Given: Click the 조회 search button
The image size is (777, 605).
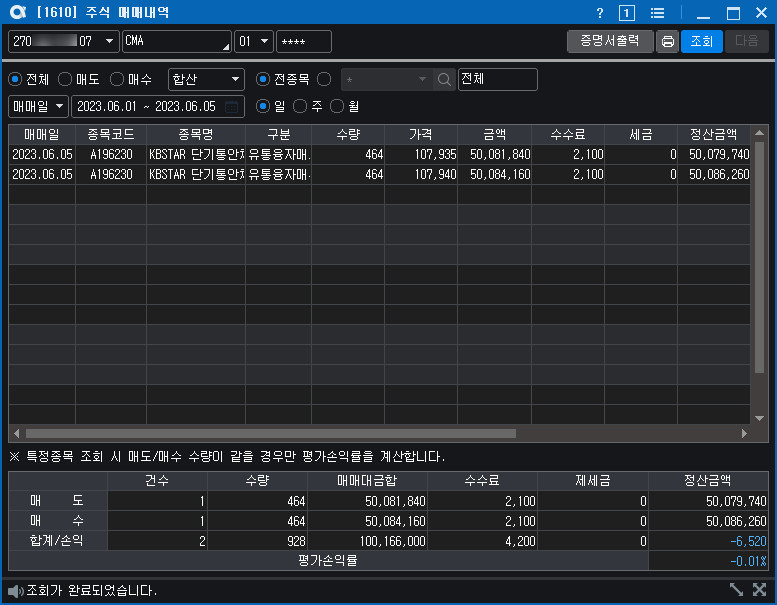Looking at the screenshot, I should [x=702, y=41].
